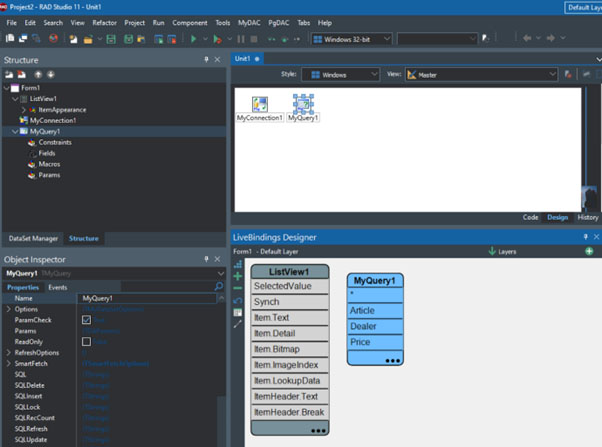
Task: Select Price field in MyQuery1 box
Action: 375,342
